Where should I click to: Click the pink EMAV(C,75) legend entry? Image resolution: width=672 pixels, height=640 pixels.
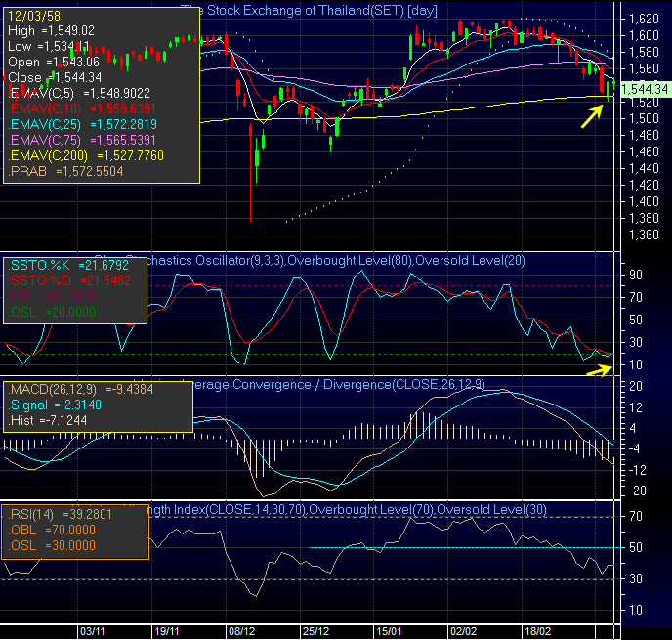point(82,140)
